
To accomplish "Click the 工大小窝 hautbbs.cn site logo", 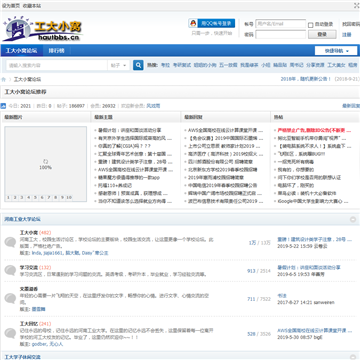I will click(x=43, y=29).
